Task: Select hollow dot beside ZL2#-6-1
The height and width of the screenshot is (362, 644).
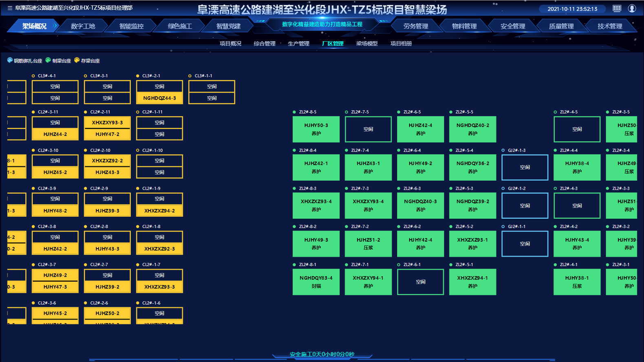Action: click(399, 264)
